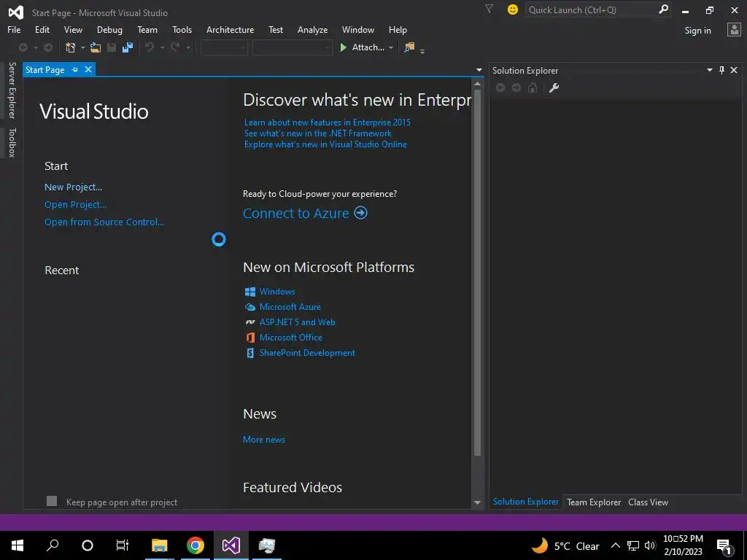Click the More news link
Image resolution: width=747 pixels, height=560 pixels.
(x=264, y=440)
